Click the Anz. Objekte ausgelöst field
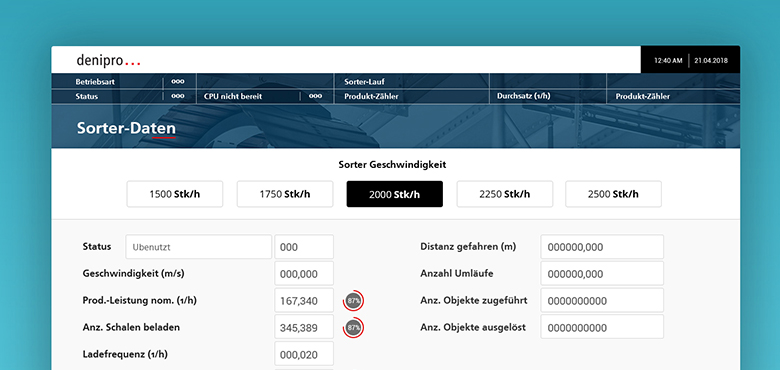The width and height of the screenshot is (780, 370). pyautogui.click(x=602, y=327)
